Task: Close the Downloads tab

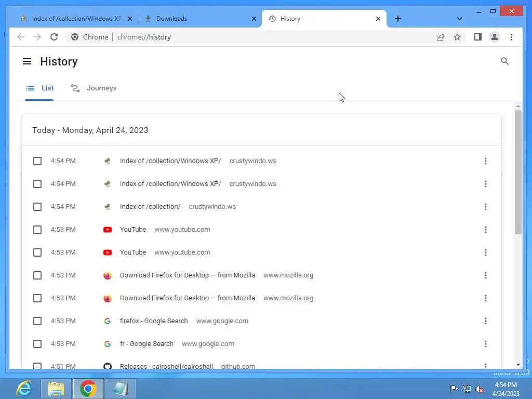Action: [x=254, y=19]
